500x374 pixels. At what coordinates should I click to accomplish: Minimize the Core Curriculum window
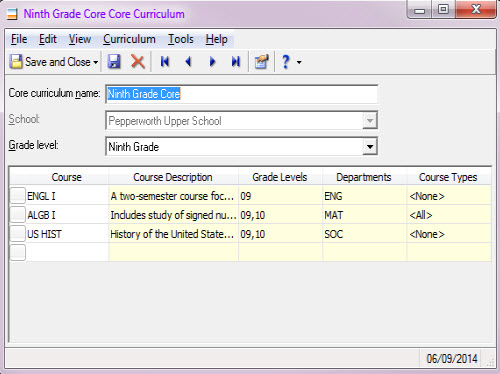pyautogui.click(x=419, y=9)
